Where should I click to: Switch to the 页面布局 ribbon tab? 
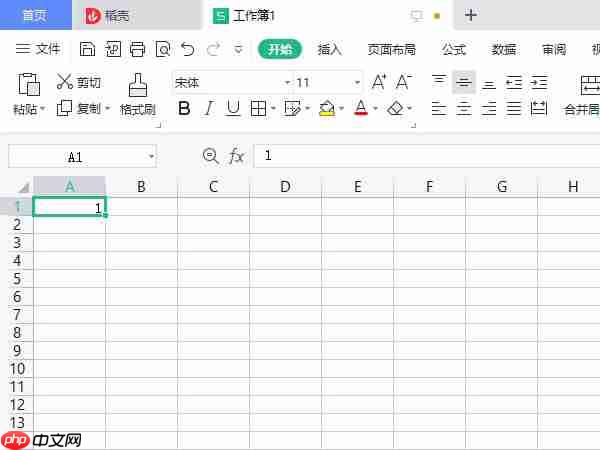pyautogui.click(x=391, y=49)
